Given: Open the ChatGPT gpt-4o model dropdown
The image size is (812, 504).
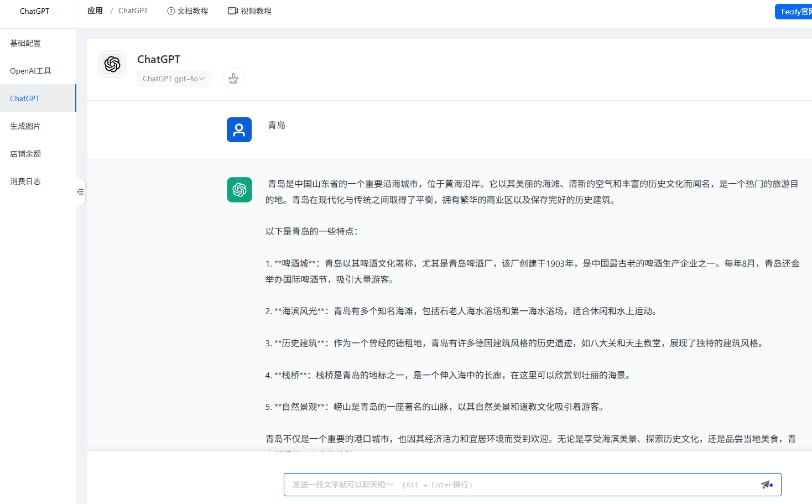Looking at the screenshot, I should [x=174, y=79].
